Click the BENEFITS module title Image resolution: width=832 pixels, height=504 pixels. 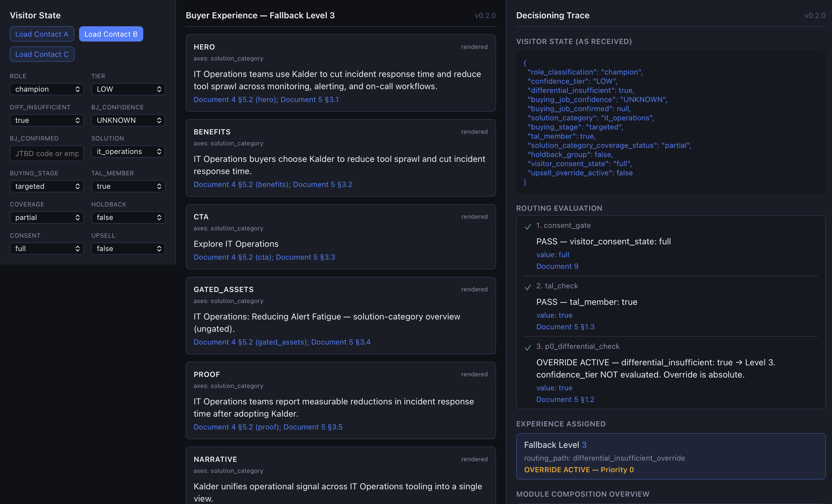point(212,132)
